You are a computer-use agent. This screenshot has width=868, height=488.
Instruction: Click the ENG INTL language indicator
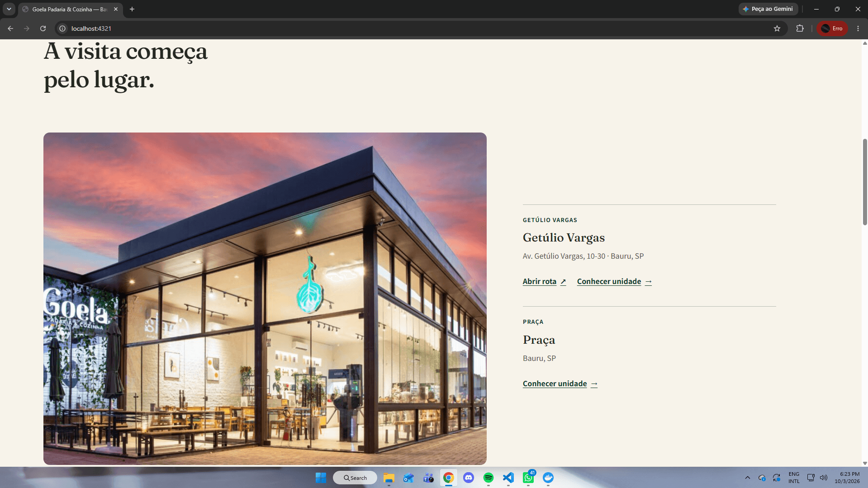pos(794,478)
